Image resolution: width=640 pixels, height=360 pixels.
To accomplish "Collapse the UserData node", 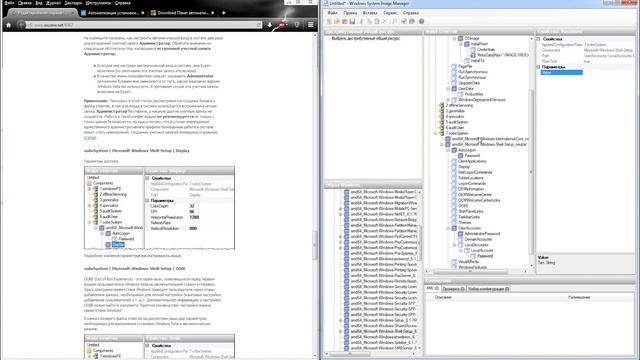I will [448, 89].
